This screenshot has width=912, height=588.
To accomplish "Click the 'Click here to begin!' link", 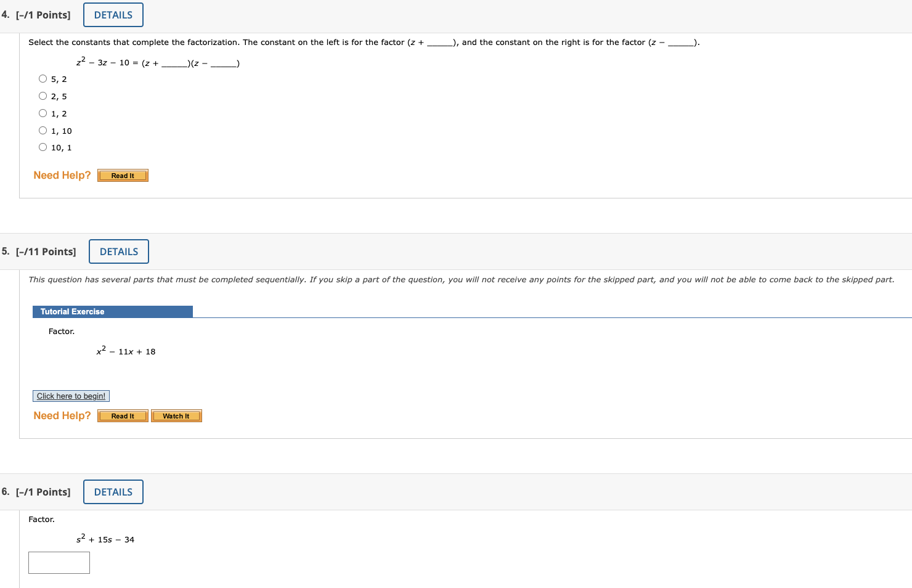I will (70, 396).
